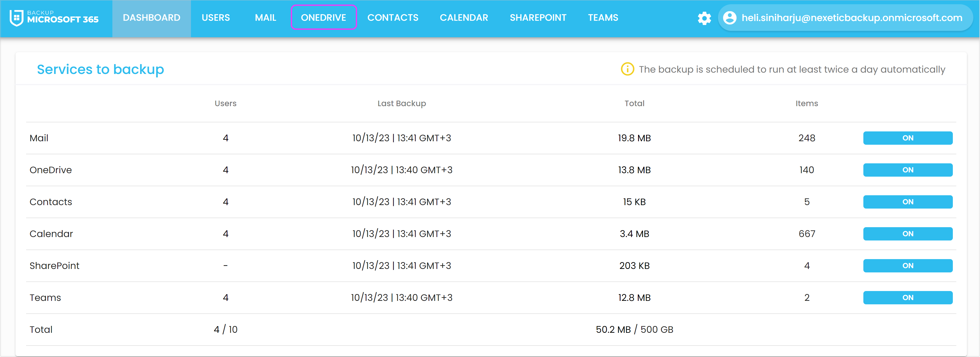Click the heli.siniharju account email
Viewport: 980px width, 357px height.
852,18
